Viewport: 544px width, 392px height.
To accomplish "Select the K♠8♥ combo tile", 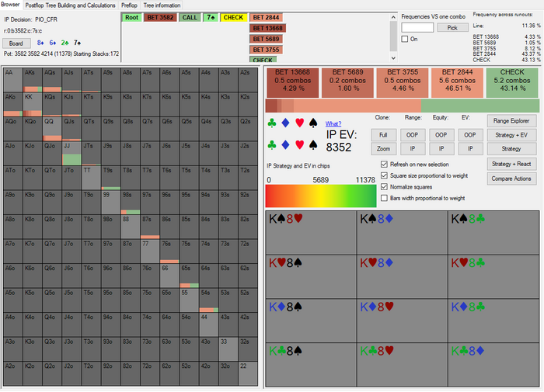I will (311, 233).
